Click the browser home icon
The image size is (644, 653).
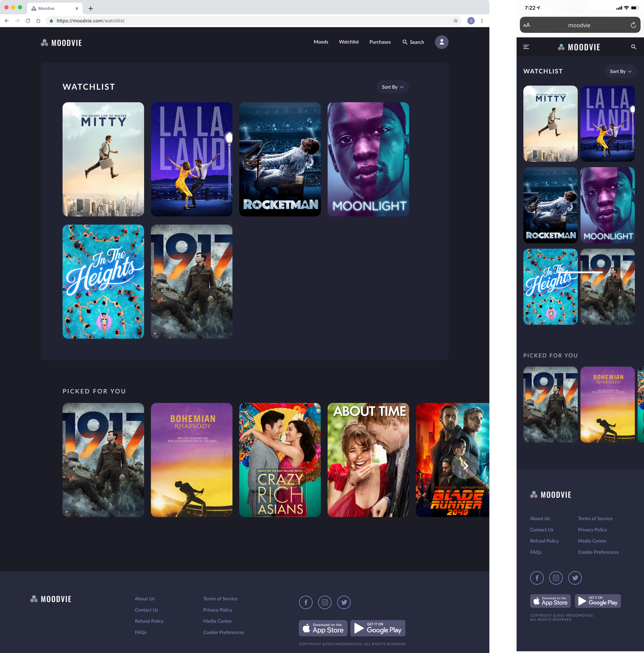pos(38,21)
